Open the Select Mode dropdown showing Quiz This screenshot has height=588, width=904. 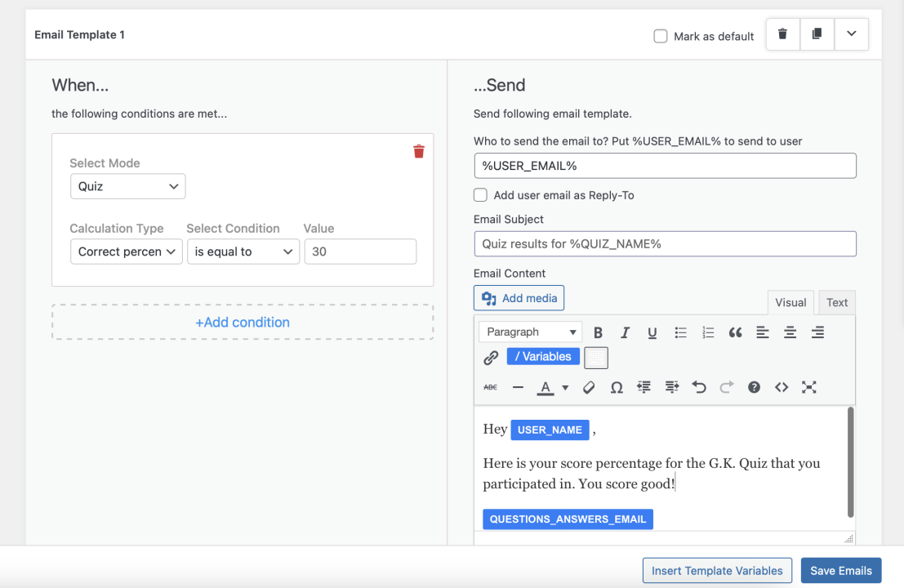click(x=127, y=186)
